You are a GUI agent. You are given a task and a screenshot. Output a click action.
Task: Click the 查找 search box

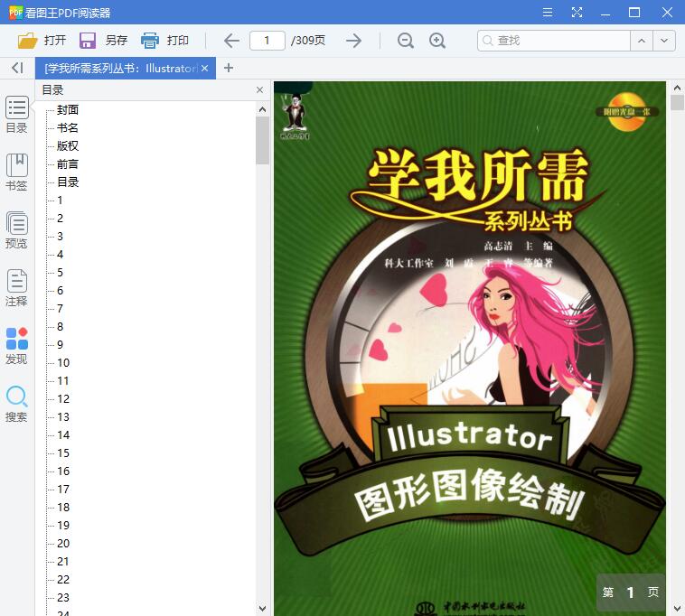tap(553, 41)
